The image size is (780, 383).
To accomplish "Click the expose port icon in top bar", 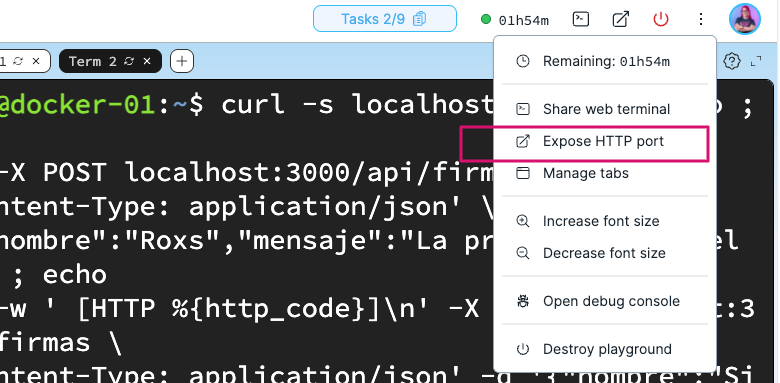I will (620, 19).
